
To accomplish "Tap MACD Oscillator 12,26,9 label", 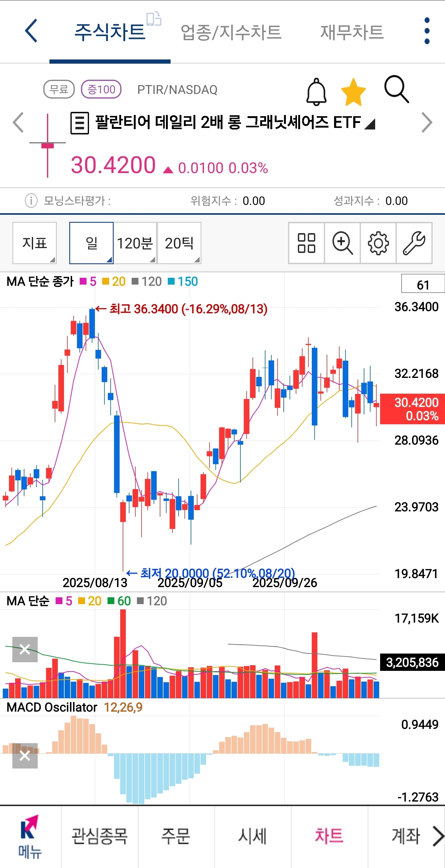I will click(x=74, y=707).
